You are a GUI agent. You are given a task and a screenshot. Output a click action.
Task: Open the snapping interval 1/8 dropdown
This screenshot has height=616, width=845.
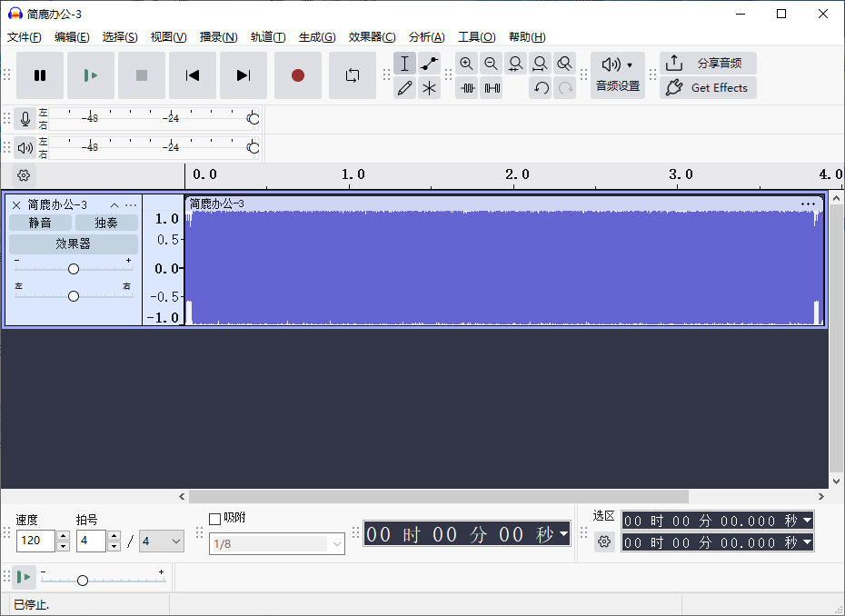277,543
